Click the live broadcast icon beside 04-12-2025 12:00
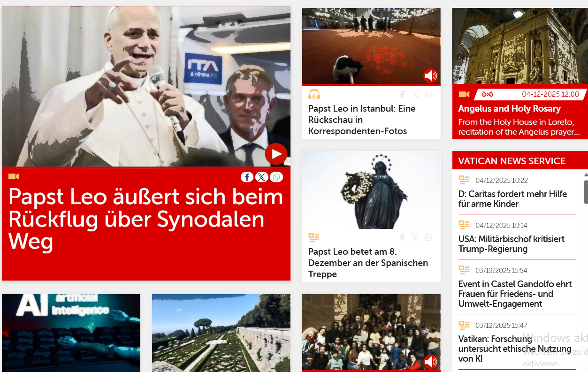This screenshot has width=588, height=372. coord(488,94)
